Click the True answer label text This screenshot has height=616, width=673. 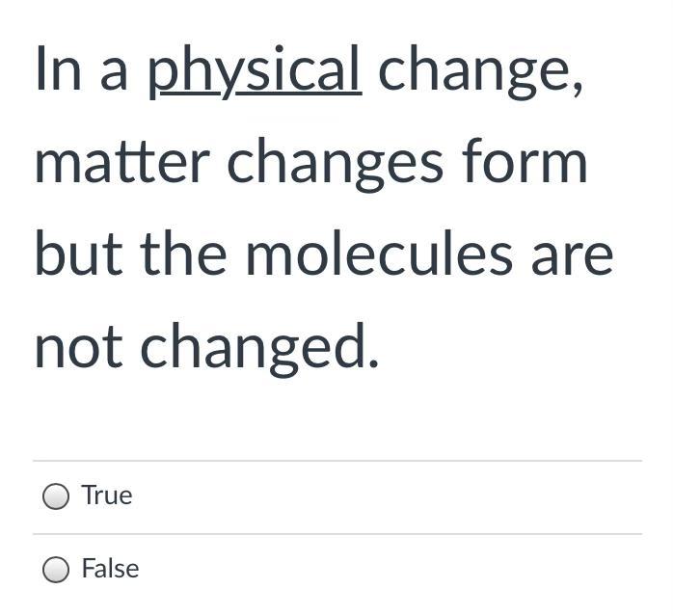point(107,495)
